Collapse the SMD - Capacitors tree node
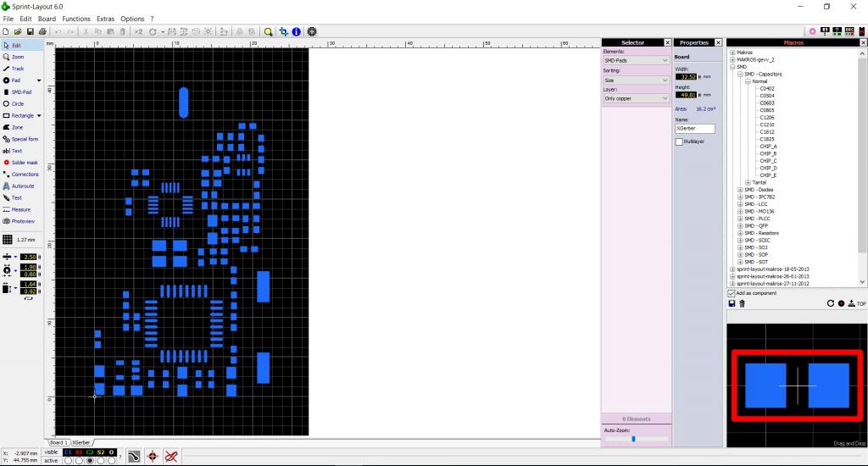Screen dimensions: 868x466 point(740,75)
